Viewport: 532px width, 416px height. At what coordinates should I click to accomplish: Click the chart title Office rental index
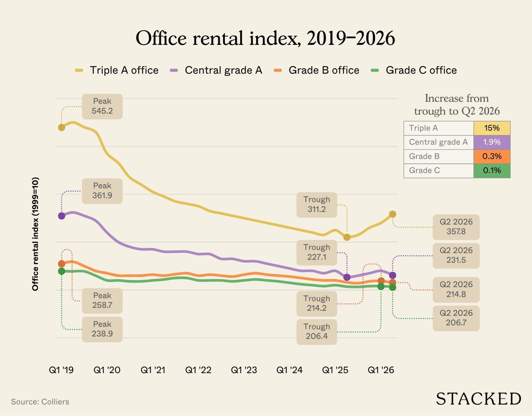(x=265, y=38)
